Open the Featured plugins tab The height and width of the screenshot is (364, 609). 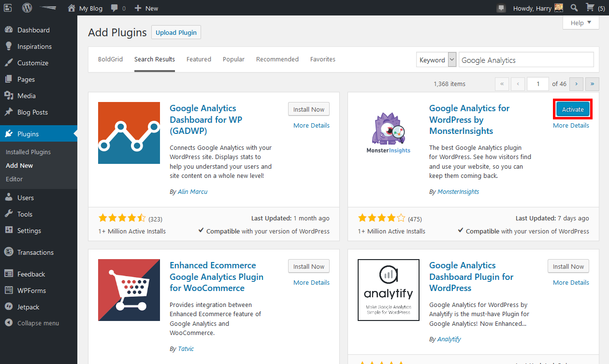click(199, 59)
